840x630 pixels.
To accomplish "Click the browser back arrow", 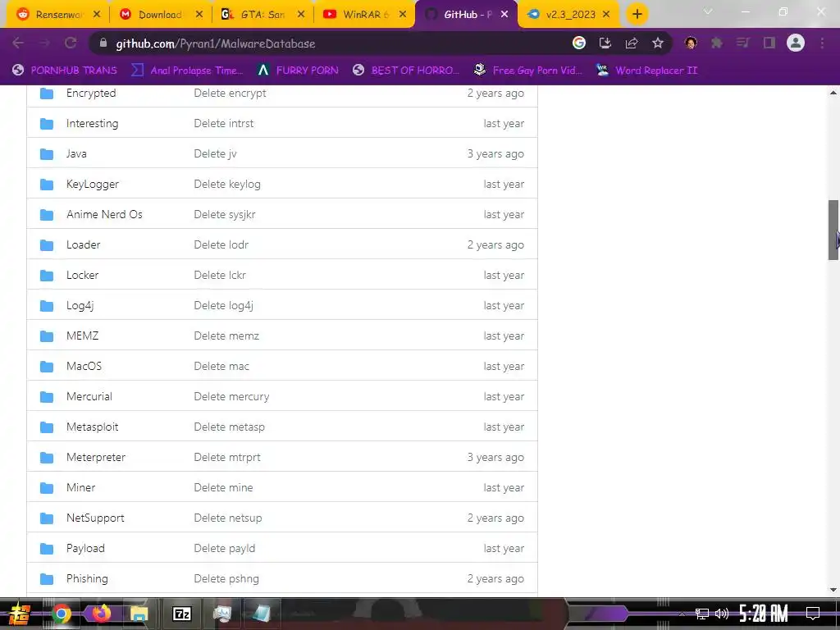I will 18,43.
